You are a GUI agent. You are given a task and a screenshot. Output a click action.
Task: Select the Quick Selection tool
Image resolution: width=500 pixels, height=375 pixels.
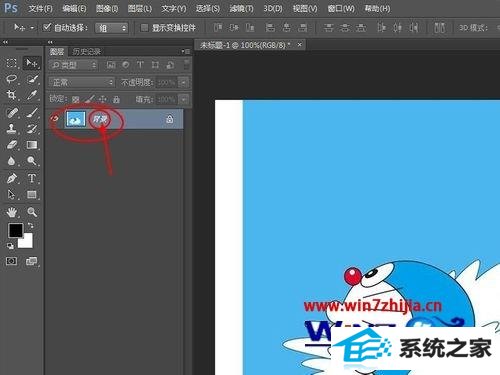coord(32,79)
